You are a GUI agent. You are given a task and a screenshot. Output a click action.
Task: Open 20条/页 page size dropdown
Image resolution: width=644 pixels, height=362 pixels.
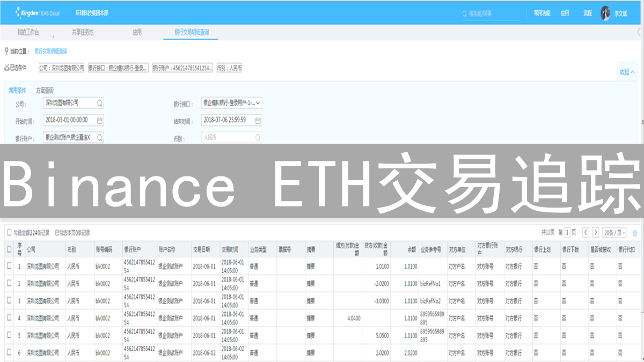[x=614, y=233]
